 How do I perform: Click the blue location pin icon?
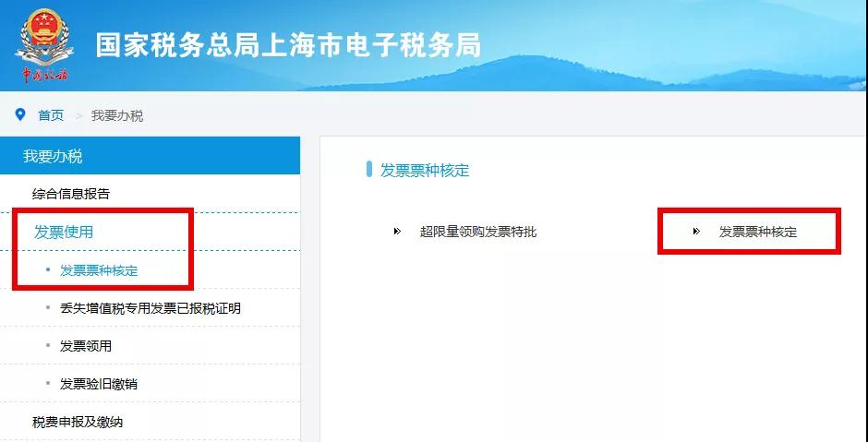20,114
